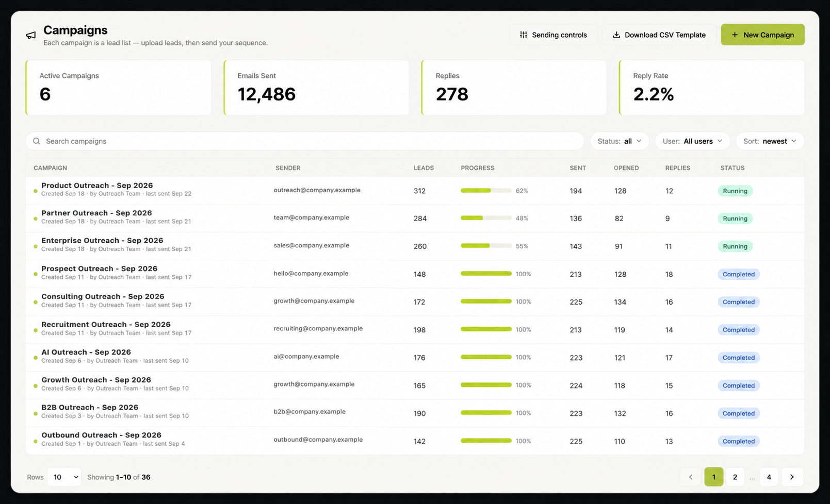Go to previous page arrow
Screen dimensions: 830x504
click(x=690, y=477)
